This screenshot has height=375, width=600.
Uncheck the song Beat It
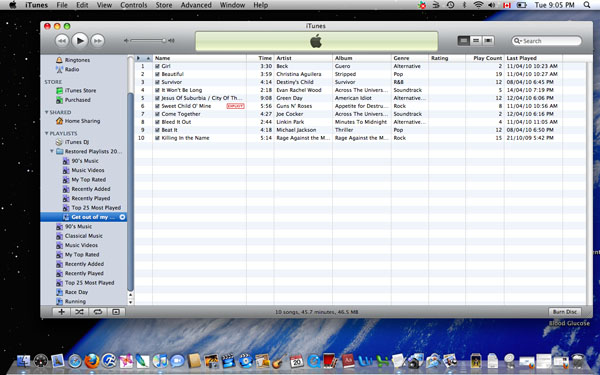pyautogui.click(x=157, y=130)
